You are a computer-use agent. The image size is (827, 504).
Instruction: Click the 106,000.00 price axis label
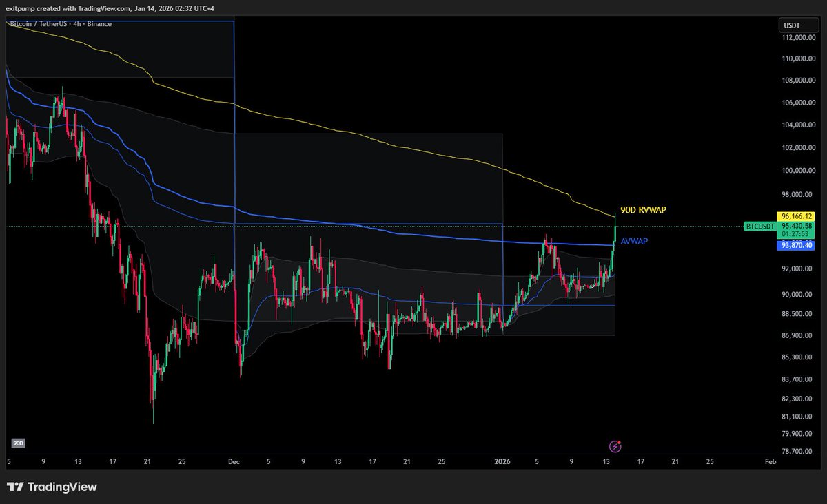pyautogui.click(x=798, y=103)
